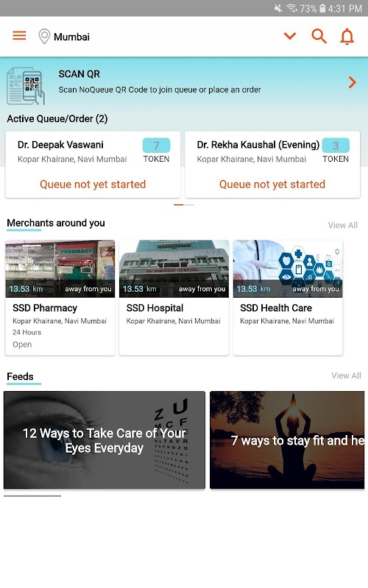
Task: Open SSD Pharmacy merchant thumbnail
Action: (x=60, y=269)
